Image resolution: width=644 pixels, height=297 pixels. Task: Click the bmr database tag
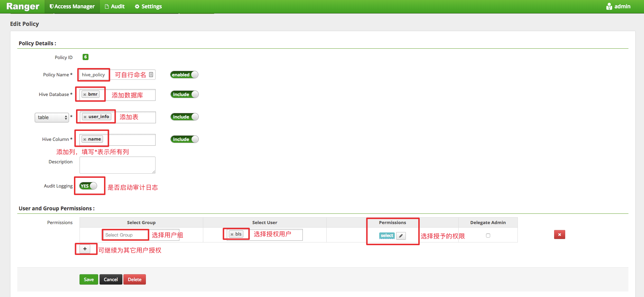91,94
